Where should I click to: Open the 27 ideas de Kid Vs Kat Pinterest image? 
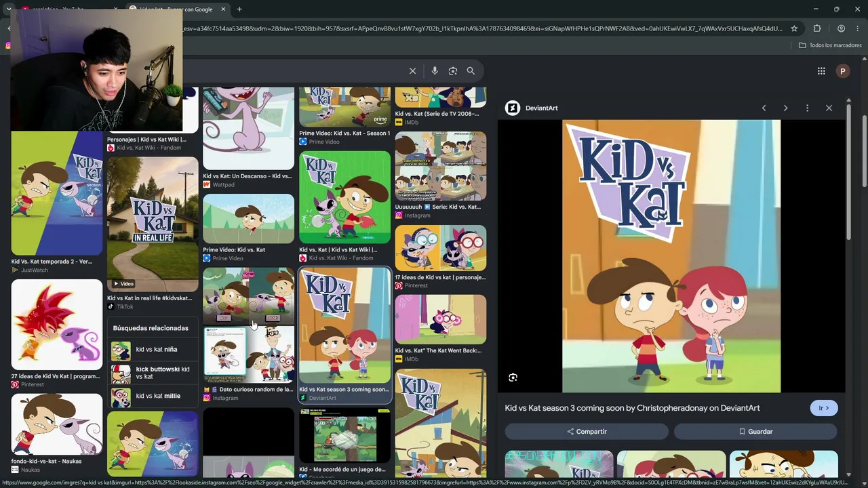coord(57,325)
